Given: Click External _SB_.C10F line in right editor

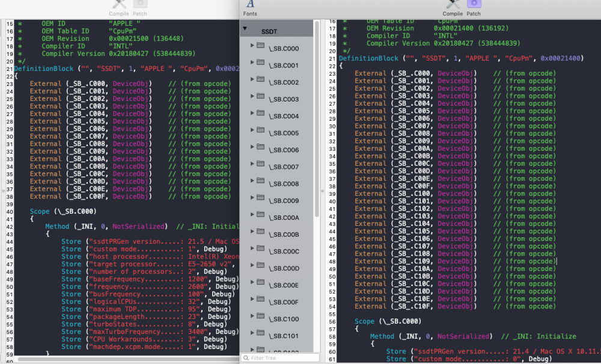Looking at the screenshot, I should 456,306.
